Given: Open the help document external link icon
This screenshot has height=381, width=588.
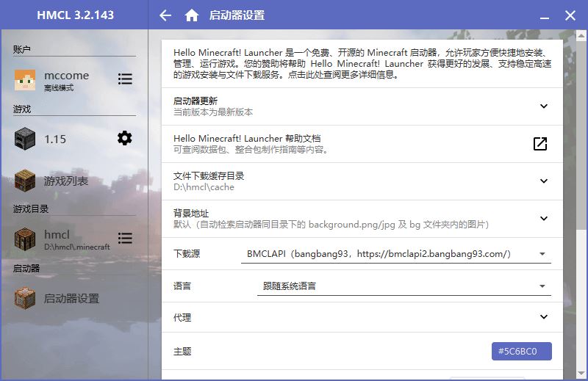Looking at the screenshot, I should [x=540, y=144].
